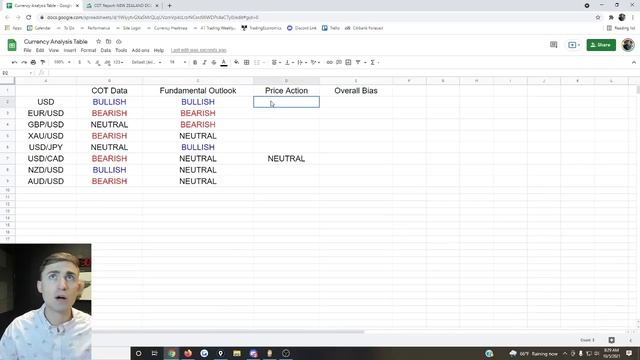
Task: Open the weather widget in taskbar
Action: [x=533, y=353]
